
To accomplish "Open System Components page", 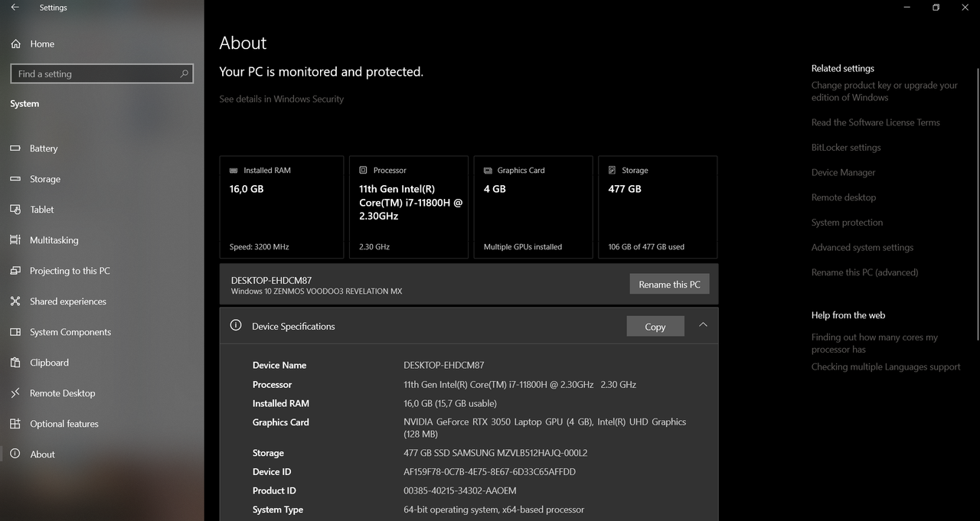I will pos(70,332).
